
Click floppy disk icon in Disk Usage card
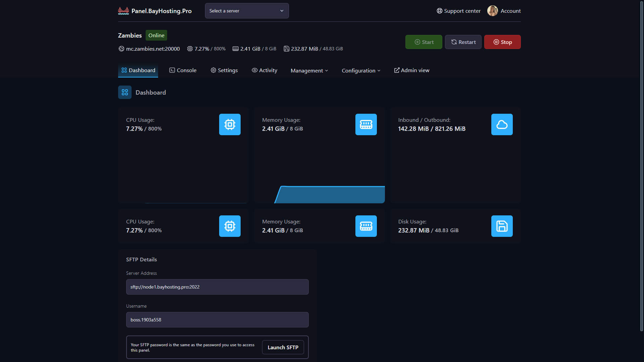(502, 226)
